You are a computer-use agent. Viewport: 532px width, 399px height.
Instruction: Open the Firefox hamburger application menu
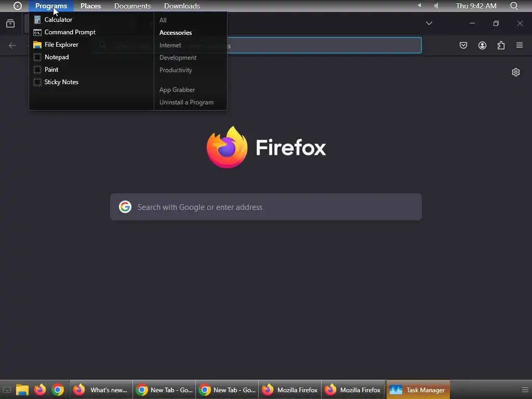click(520, 45)
